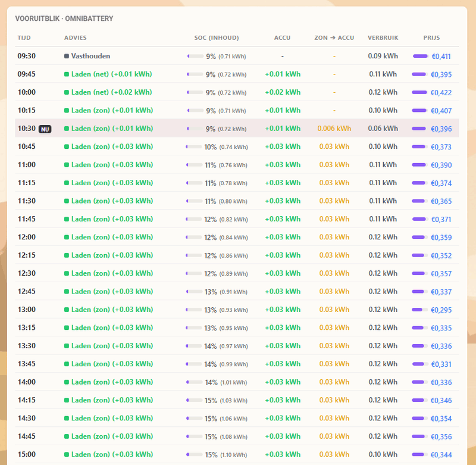Click the PRIJS column header
Image resolution: width=476 pixels, height=465 pixels.
click(x=432, y=38)
